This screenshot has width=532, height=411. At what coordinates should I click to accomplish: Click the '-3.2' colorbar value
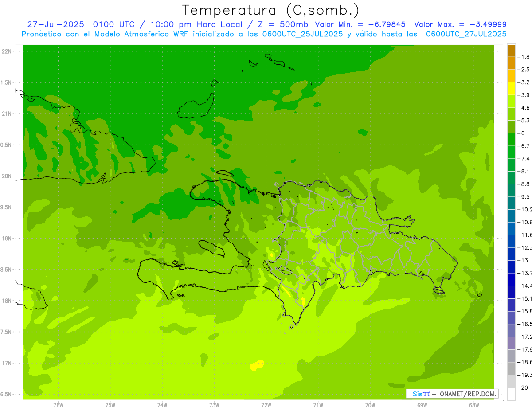524,82
